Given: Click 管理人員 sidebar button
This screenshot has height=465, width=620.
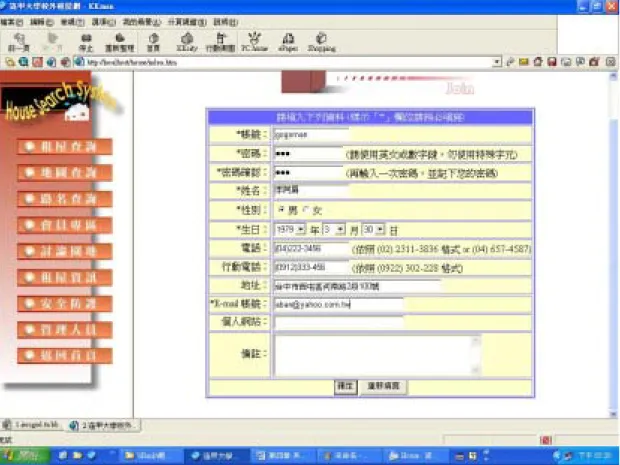Looking at the screenshot, I should [x=64, y=329].
